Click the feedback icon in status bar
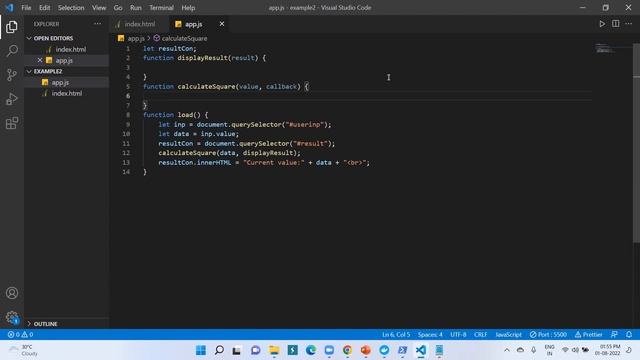The image size is (640, 360). 614,334
